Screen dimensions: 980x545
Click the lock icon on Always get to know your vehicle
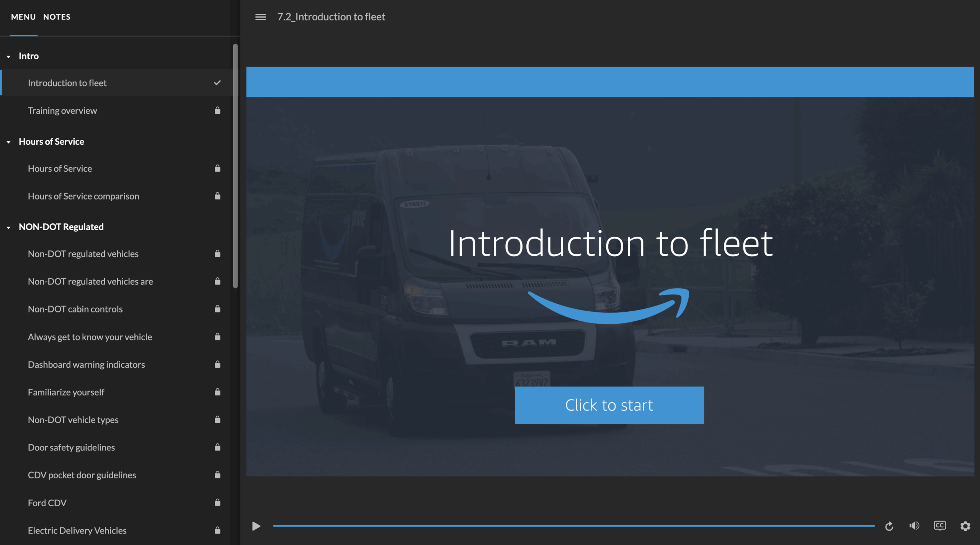[x=217, y=337]
